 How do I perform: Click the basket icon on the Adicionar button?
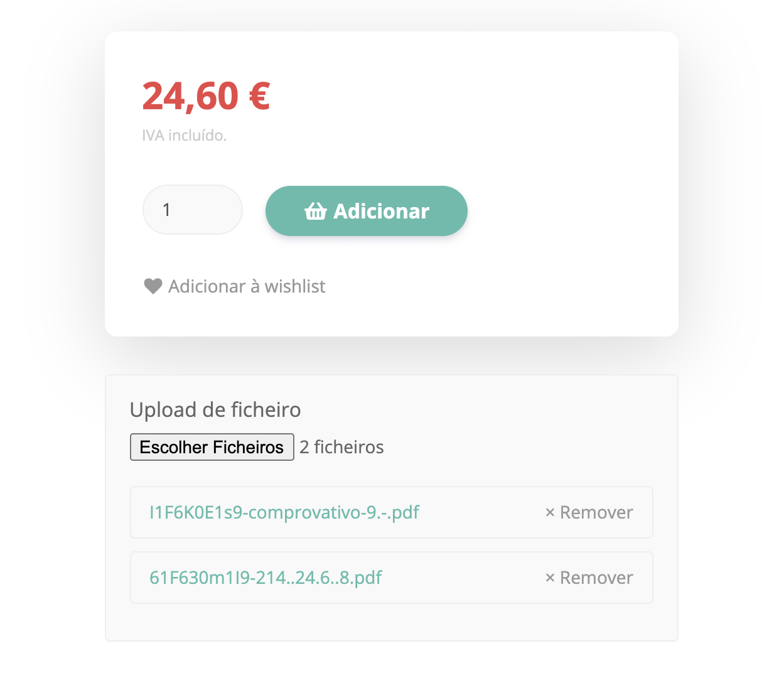[x=314, y=212]
